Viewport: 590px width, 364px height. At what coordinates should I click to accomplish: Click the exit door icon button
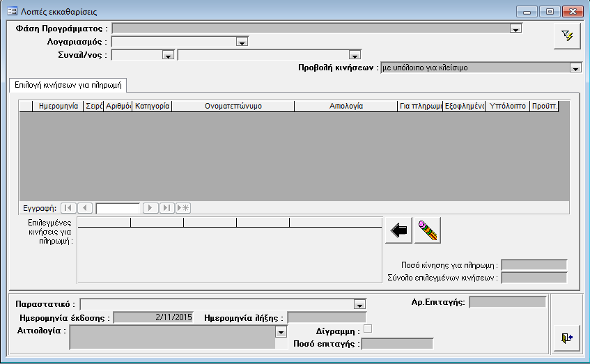(x=566, y=338)
